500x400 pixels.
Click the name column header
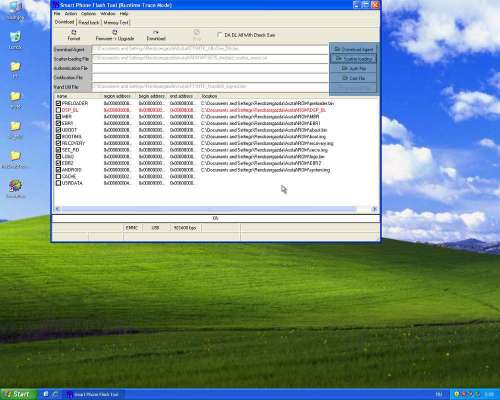(x=78, y=96)
